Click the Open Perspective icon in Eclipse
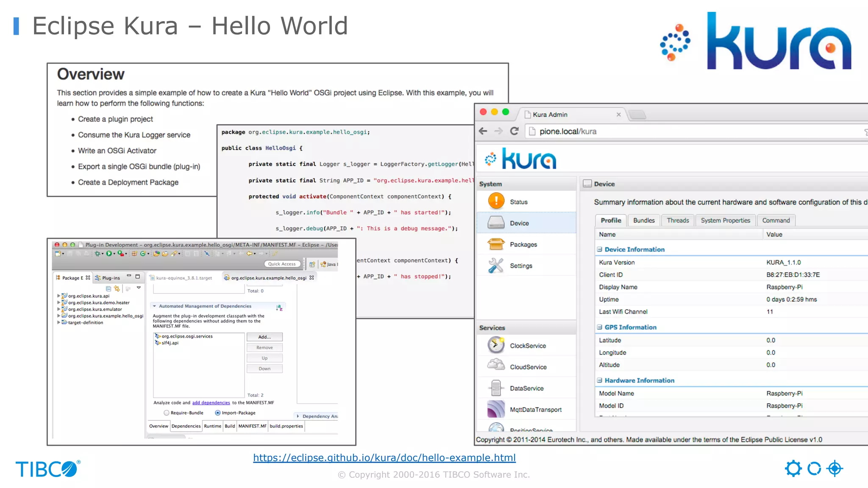This screenshot has width=868, height=488. coord(312,264)
